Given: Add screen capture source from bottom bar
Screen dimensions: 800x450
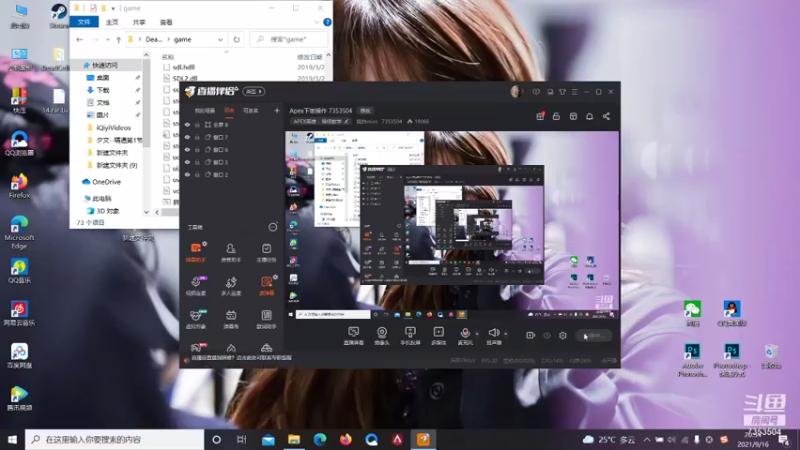Looking at the screenshot, I should [354, 336].
